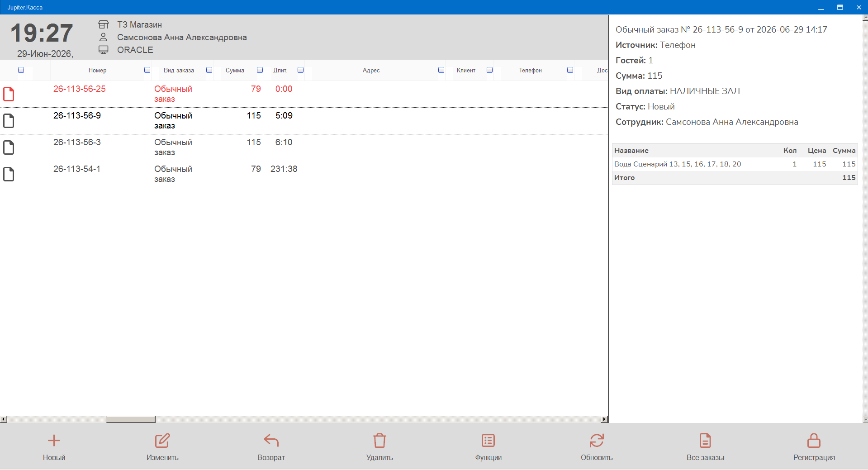Select the red document icon for order 26-113-56-25
868x470 pixels.
pos(9,94)
